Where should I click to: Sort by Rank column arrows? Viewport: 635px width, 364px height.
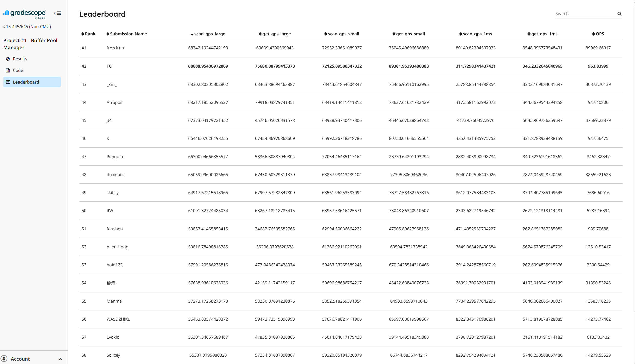click(x=83, y=34)
